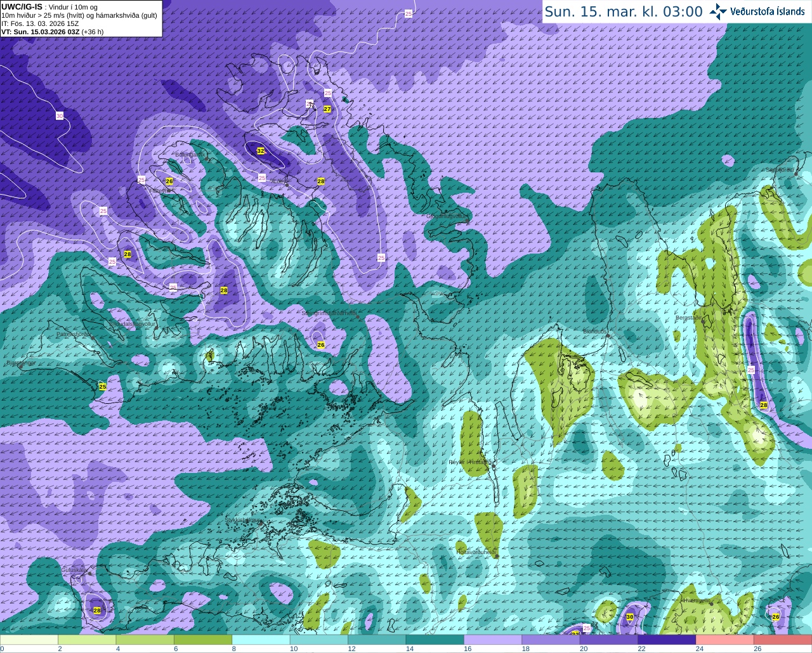Screen dimensions: 812x653
Task: Pick the 24–26 m/s pink legend swatch
Action: click(725, 640)
